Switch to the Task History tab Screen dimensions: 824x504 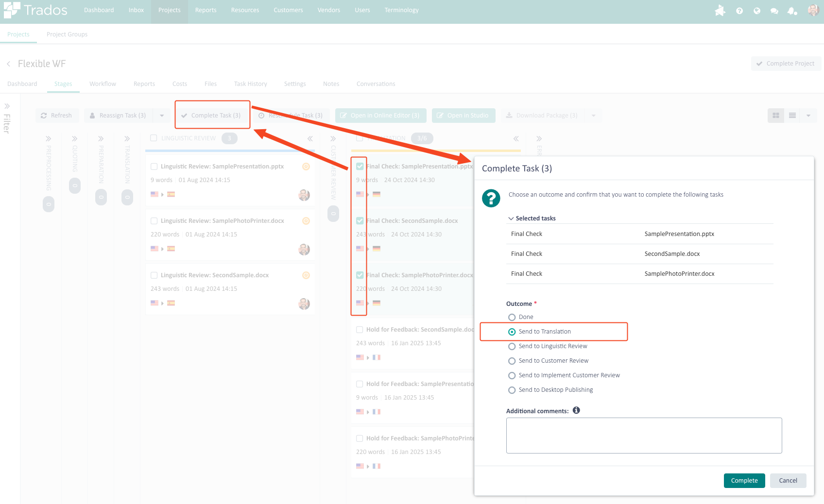pyautogui.click(x=250, y=84)
